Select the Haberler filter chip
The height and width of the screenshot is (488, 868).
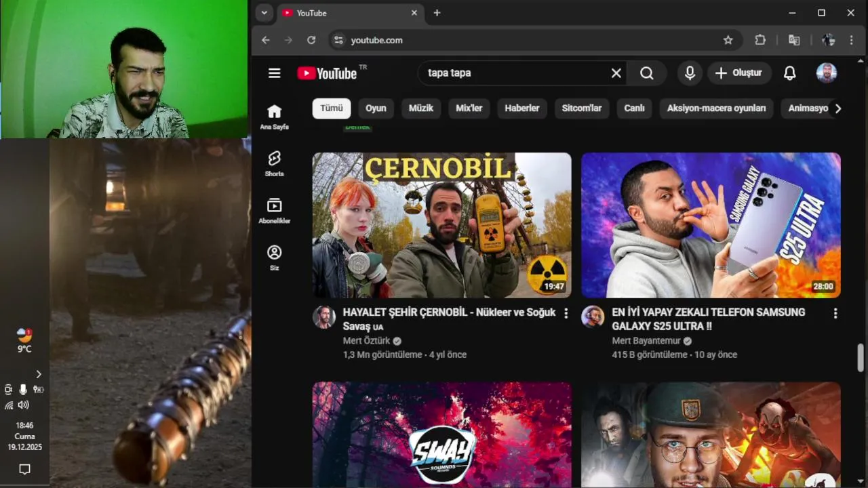point(522,108)
